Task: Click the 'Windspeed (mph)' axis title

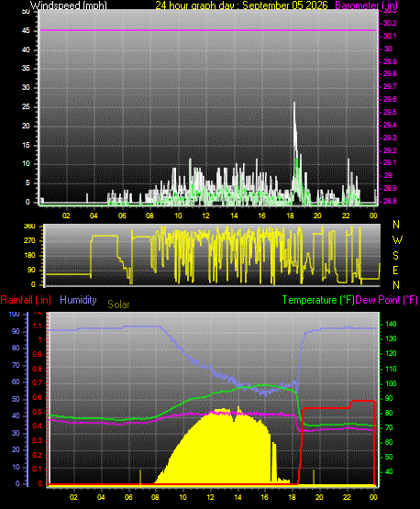Action: (x=69, y=5)
